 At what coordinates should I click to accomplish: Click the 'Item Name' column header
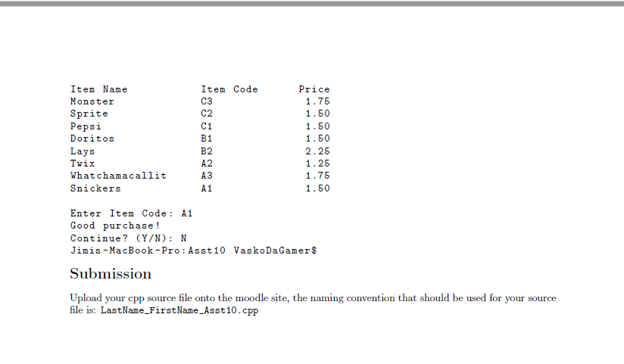[x=98, y=89]
